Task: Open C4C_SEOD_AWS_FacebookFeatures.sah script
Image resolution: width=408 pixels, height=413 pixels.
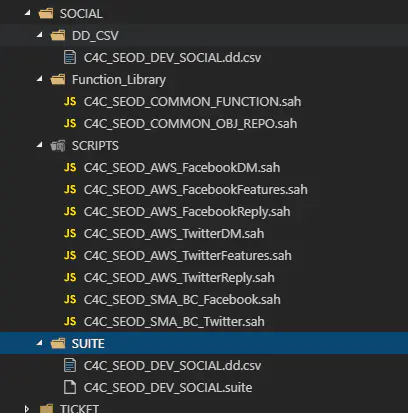Action: 196,190
